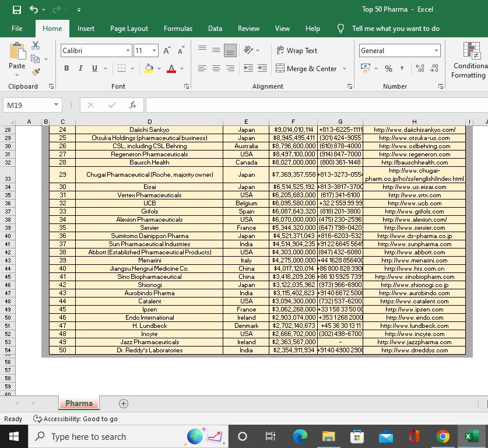This screenshot has height=448, width=488.
Task: Open Alignment settings dialog launcher
Action: tap(350, 86)
